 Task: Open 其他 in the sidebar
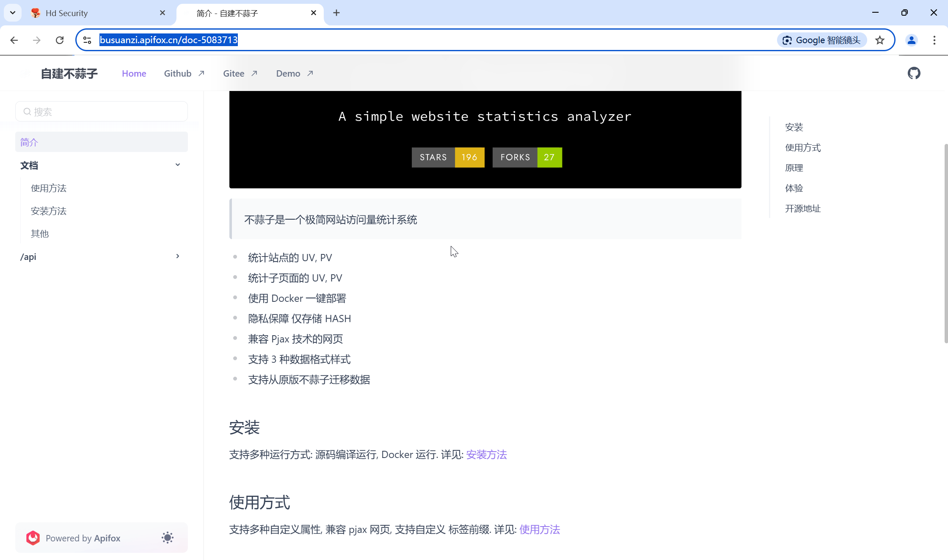[x=40, y=234]
